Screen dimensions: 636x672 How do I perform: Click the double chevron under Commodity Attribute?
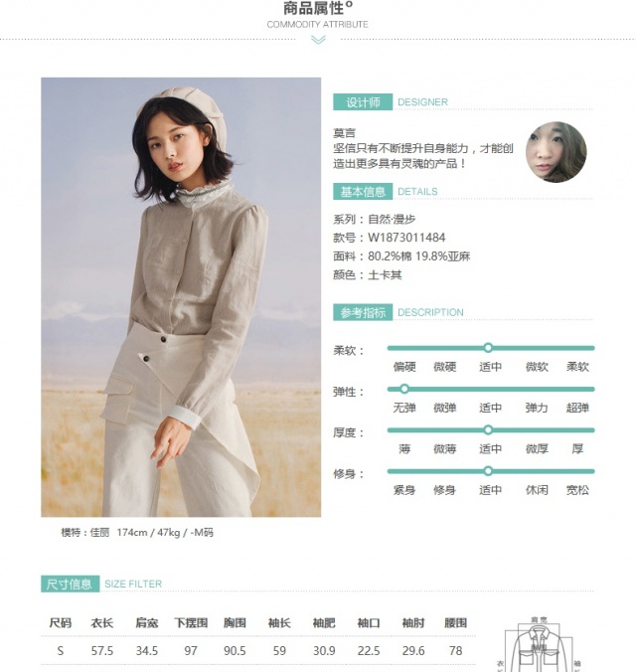click(x=318, y=40)
